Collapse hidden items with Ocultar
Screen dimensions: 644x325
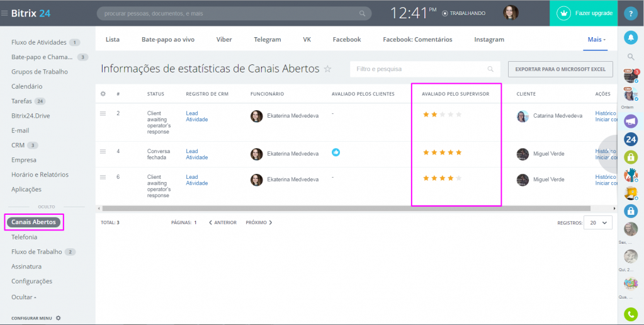[x=24, y=297]
